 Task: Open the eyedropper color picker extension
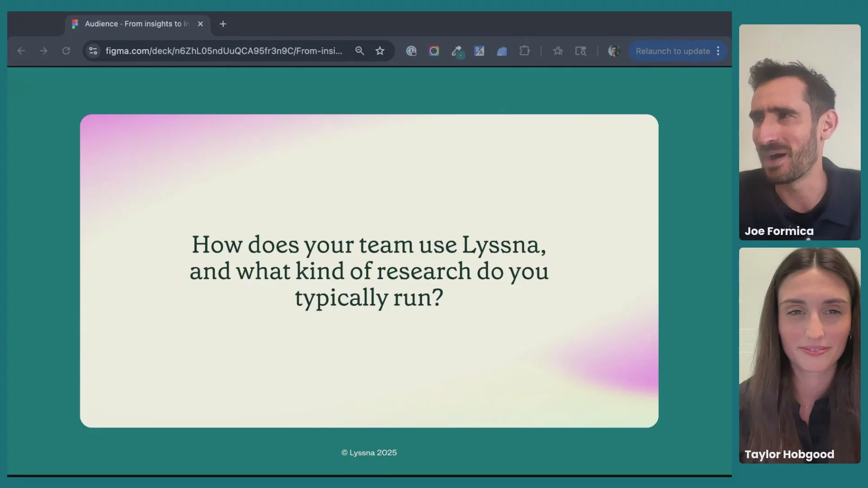tap(458, 52)
